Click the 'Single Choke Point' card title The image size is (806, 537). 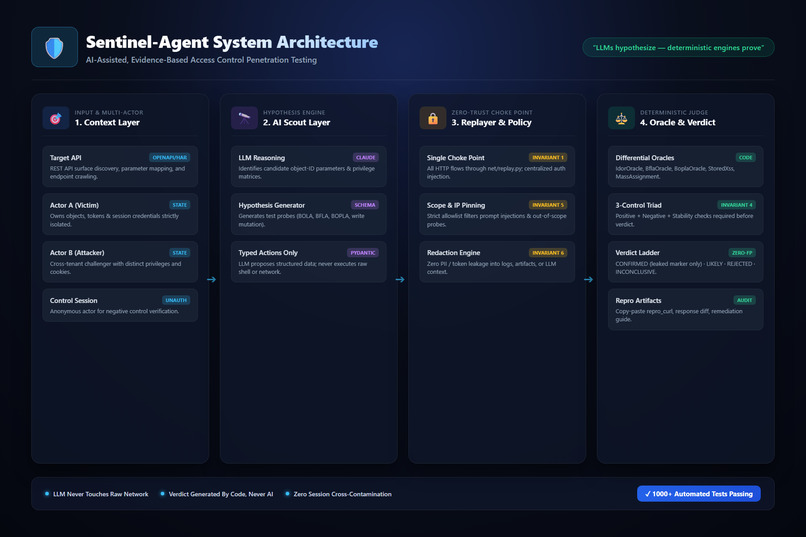tap(455, 158)
